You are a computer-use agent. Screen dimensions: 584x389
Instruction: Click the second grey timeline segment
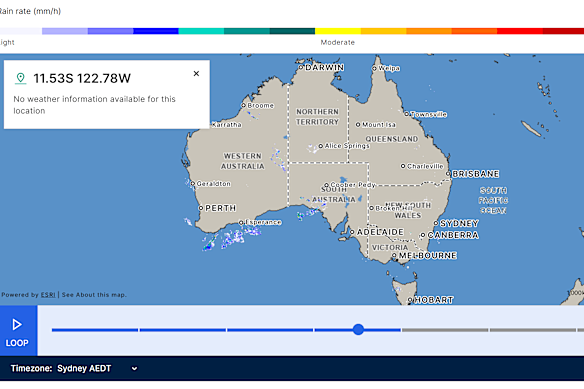(x=533, y=330)
